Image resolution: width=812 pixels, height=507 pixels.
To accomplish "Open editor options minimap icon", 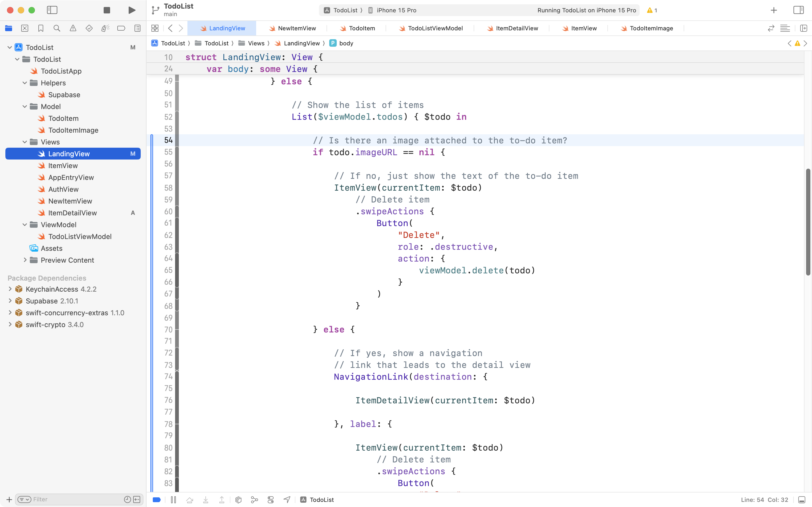I will [x=785, y=28].
